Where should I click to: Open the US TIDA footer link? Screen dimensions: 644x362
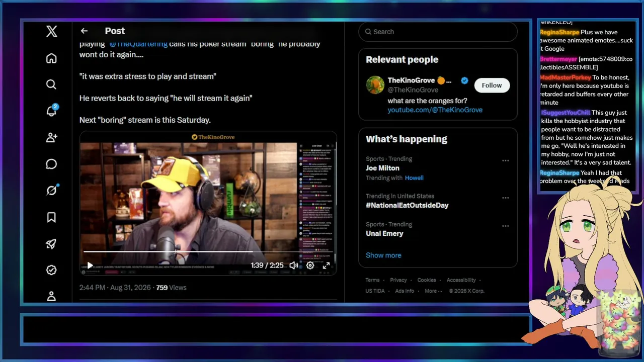pos(375,291)
